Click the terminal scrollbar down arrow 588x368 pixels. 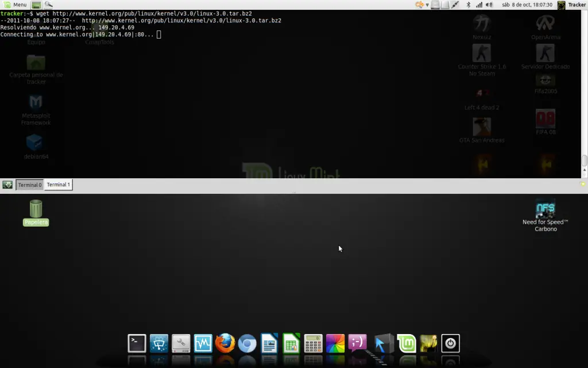(x=584, y=175)
